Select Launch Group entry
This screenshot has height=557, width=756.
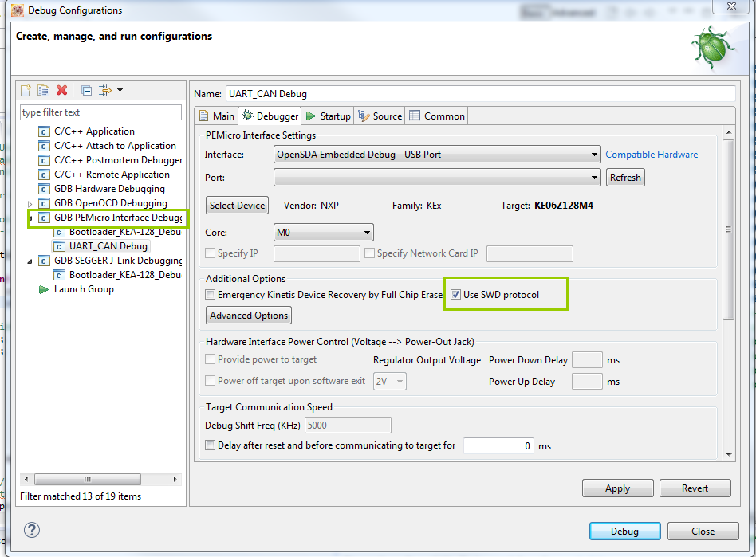click(84, 289)
